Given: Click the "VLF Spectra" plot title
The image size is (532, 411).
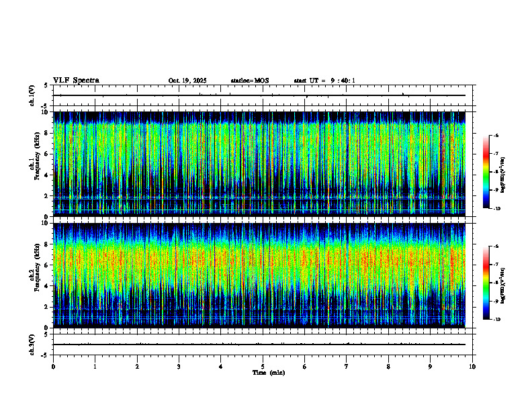Looking at the screenshot, I should pyautogui.click(x=76, y=81).
